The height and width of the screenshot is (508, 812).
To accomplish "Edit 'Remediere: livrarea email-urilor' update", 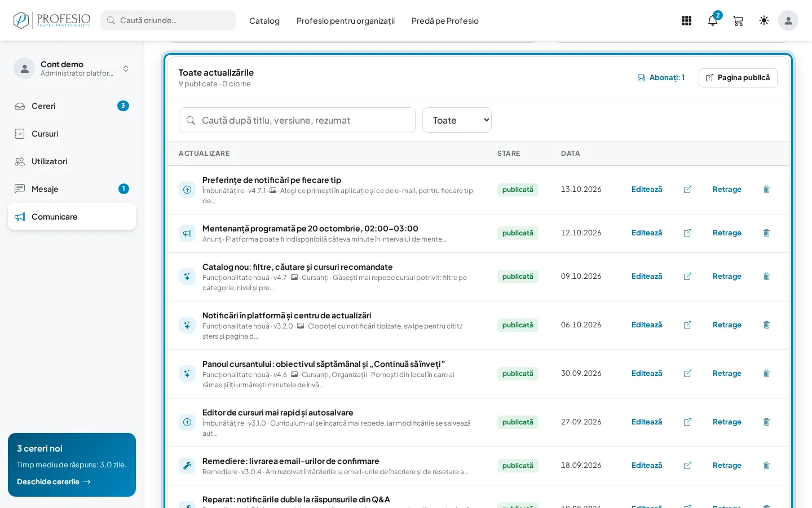I will (647, 466).
